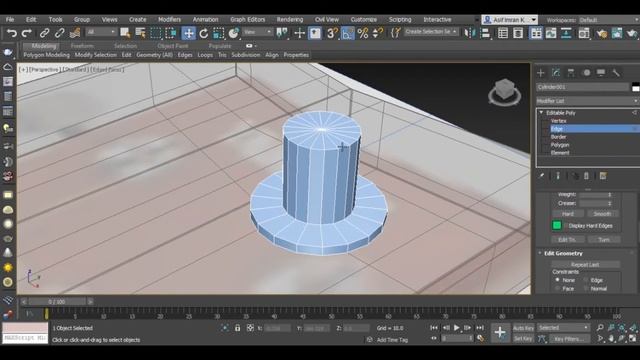Click the Edit Tri. button

pyautogui.click(x=568, y=240)
